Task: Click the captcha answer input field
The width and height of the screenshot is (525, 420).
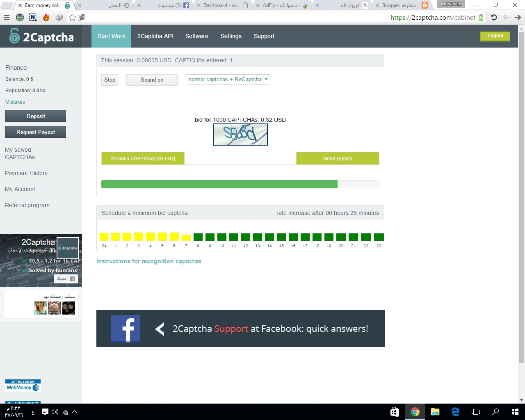Action: click(x=240, y=158)
